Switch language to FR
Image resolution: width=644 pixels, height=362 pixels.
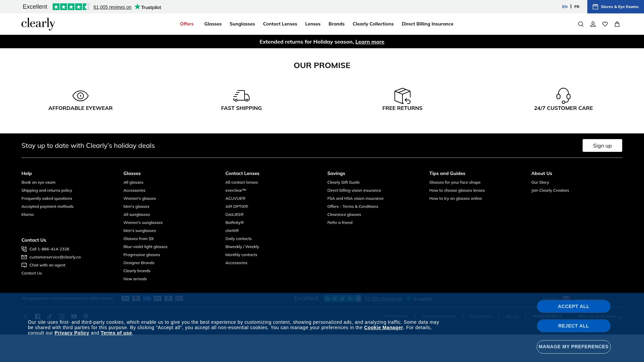(x=577, y=7)
